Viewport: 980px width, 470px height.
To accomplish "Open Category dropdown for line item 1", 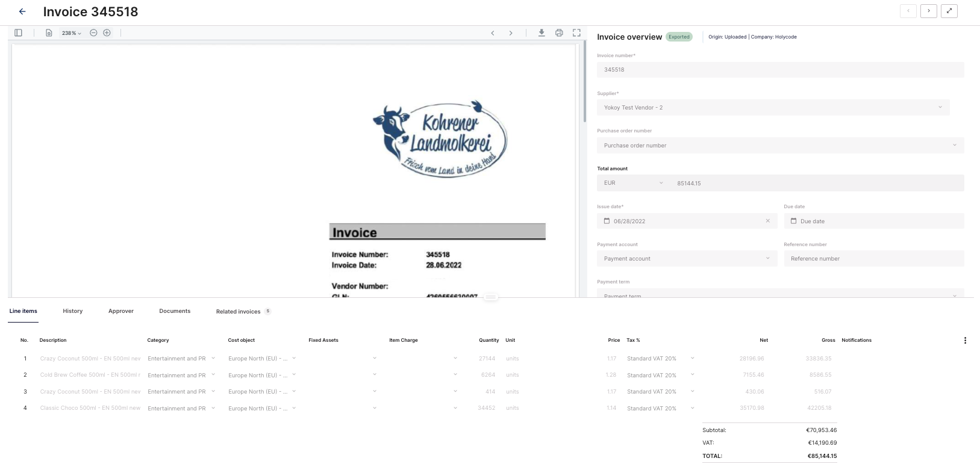I will tap(181, 359).
